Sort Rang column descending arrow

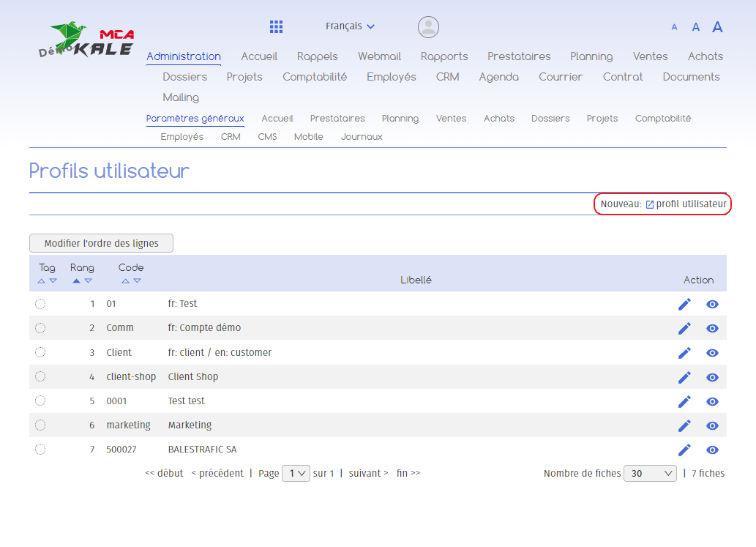tap(89, 281)
